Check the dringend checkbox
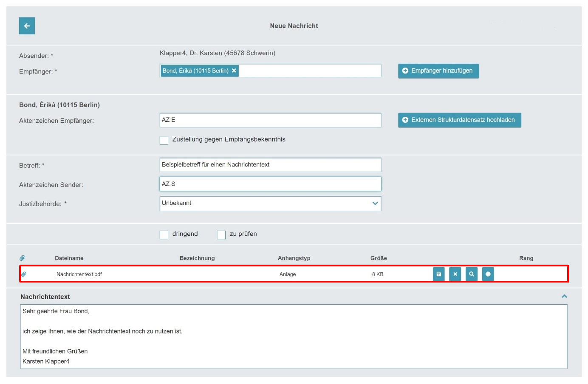This screenshot has width=588, height=384. (x=164, y=234)
